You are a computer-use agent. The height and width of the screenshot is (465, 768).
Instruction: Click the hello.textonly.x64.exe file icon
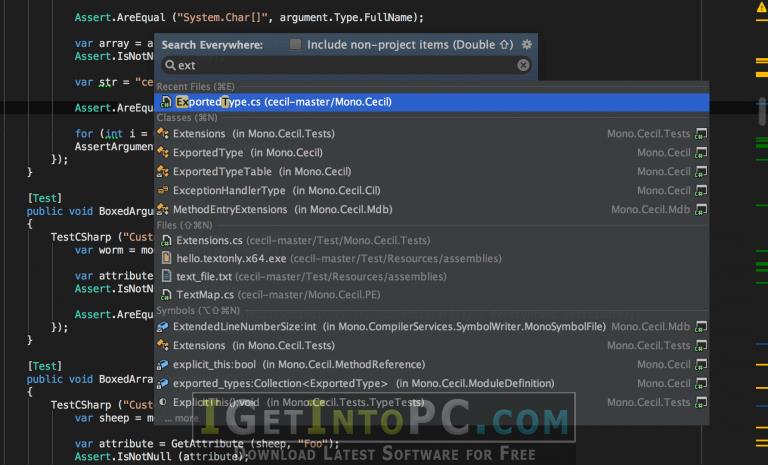[x=167, y=258]
